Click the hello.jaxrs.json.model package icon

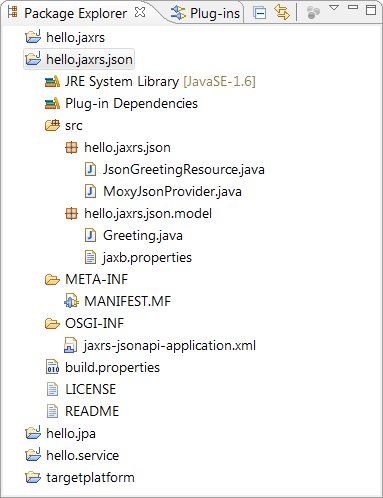click(x=71, y=213)
